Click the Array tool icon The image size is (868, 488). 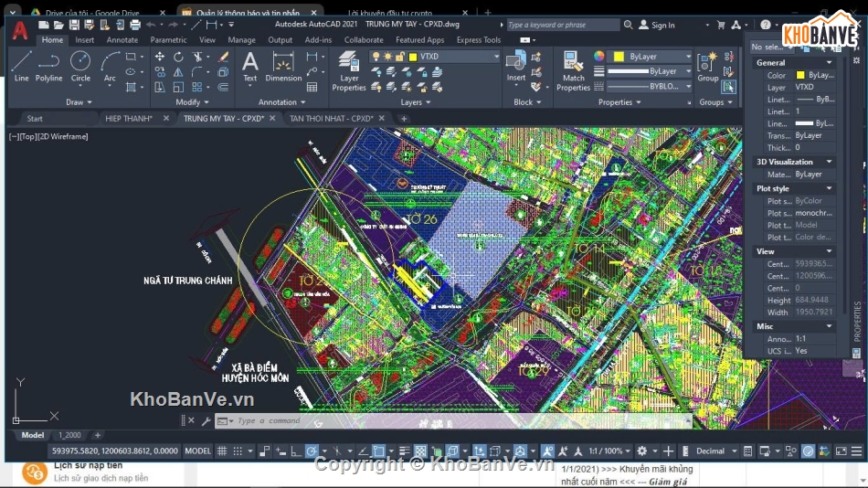[196, 87]
